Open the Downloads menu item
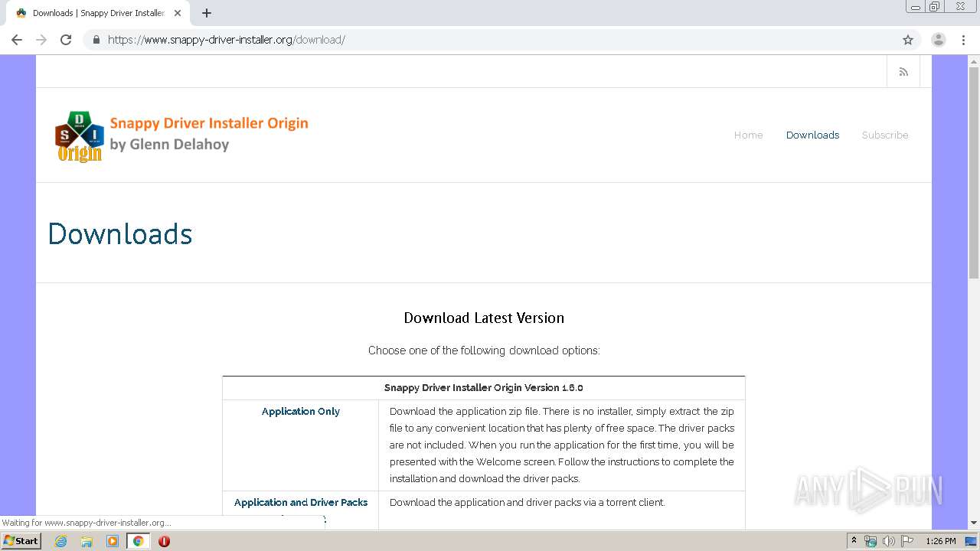 click(812, 135)
